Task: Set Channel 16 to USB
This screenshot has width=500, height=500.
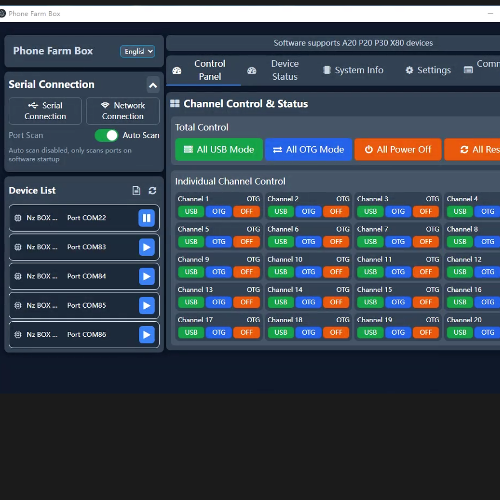Action: click(x=460, y=302)
